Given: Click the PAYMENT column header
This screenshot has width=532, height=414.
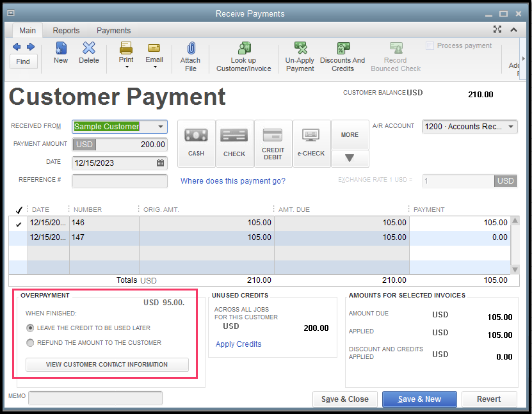Looking at the screenshot, I should [x=429, y=209].
